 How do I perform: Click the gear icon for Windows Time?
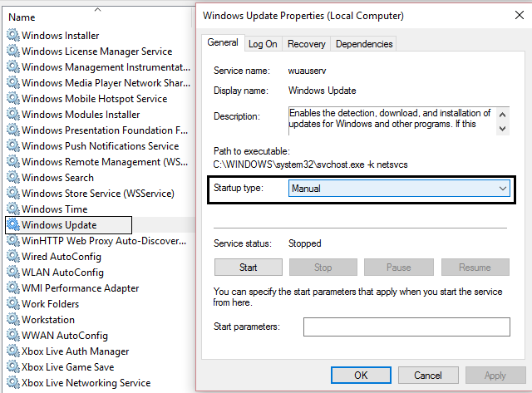pyautogui.click(x=12, y=209)
